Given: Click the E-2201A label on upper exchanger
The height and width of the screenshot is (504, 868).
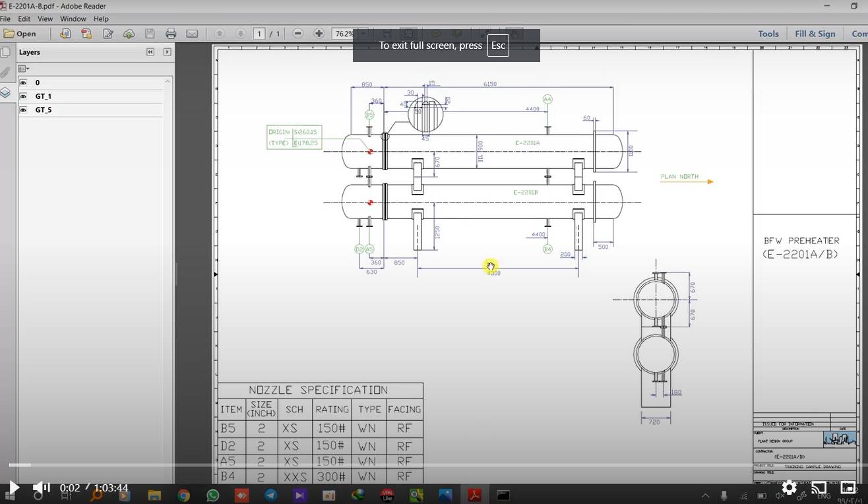Looking at the screenshot, I should 527,143.
